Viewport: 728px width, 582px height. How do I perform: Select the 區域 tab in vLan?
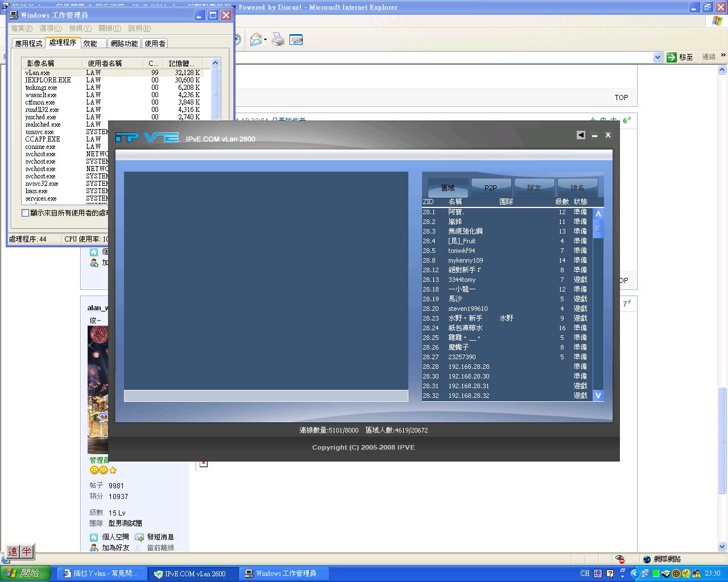click(x=448, y=188)
